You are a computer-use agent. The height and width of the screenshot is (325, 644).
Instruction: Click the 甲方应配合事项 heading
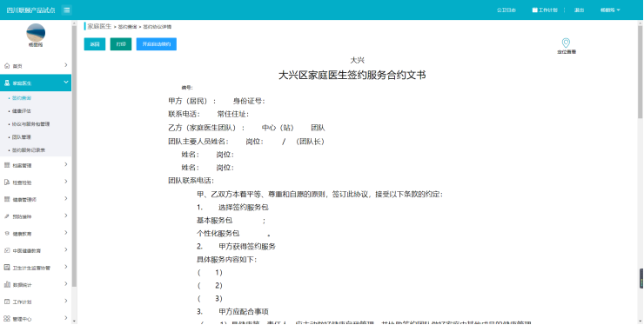coord(243,312)
